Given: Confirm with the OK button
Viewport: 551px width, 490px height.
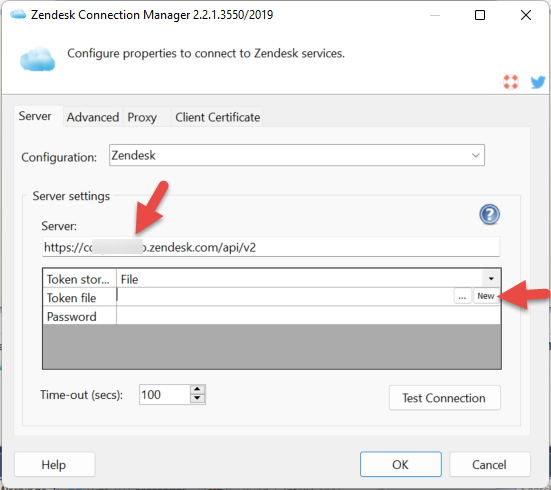Looking at the screenshot, I should point(401,464).
